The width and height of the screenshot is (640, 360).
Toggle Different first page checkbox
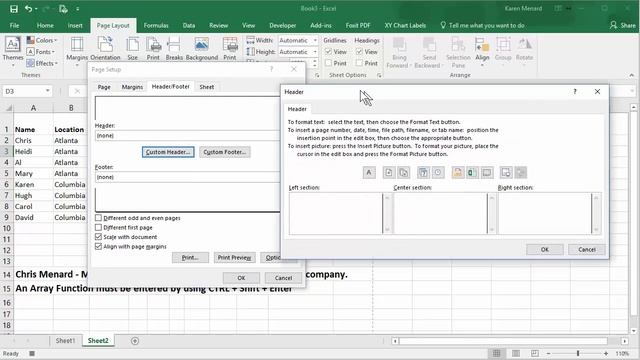pyautogui.click(x=98, y=227)
